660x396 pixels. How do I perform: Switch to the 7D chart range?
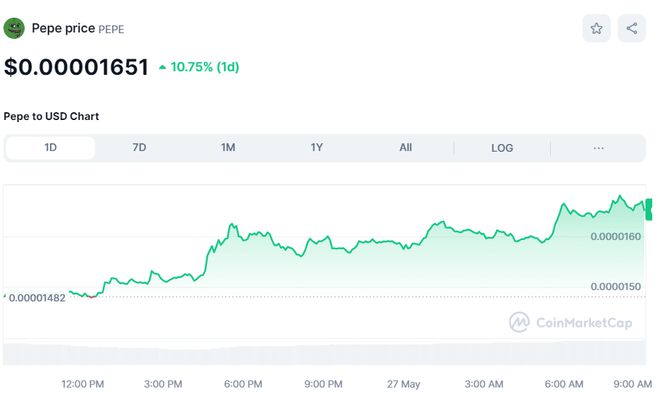click(139, 148)
